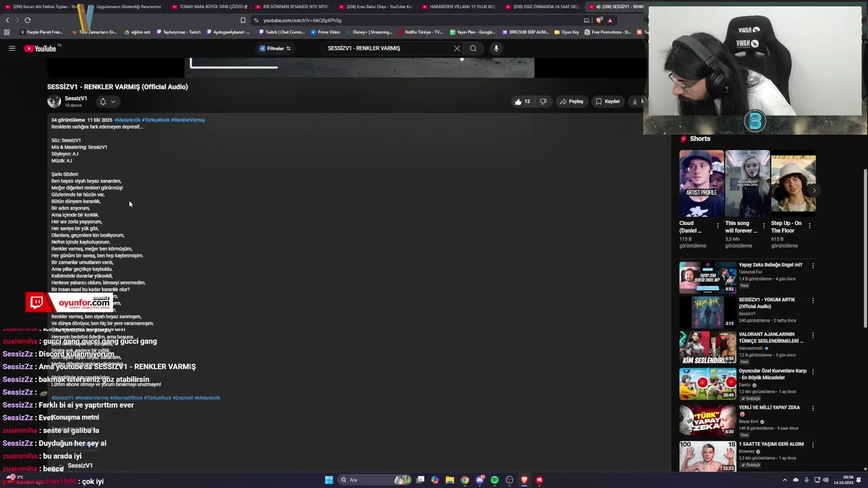Open the Tayfunylmaz - Twitch bookmark
868x488 pixels.
pyautogui.click(x=178, y=32)
